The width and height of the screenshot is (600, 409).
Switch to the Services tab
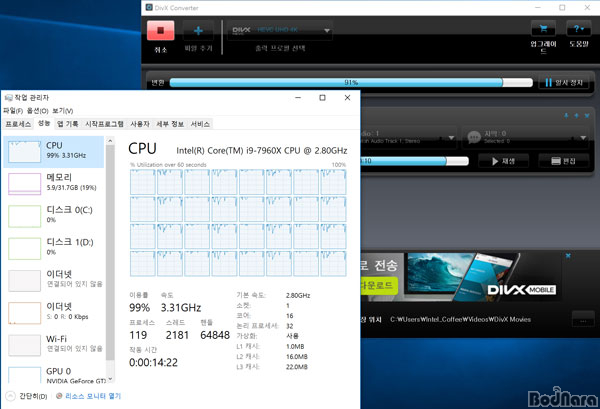click(x=200, y=124)
